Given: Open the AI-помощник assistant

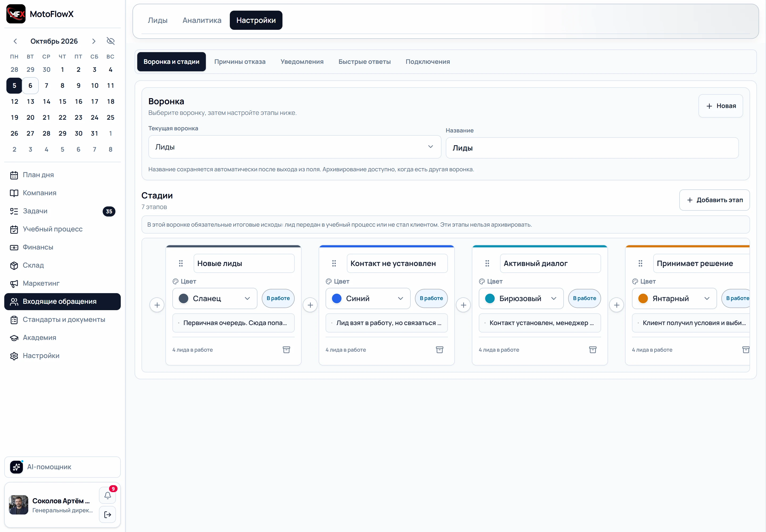Looking at the screenshot, I should tap(62, 467).
